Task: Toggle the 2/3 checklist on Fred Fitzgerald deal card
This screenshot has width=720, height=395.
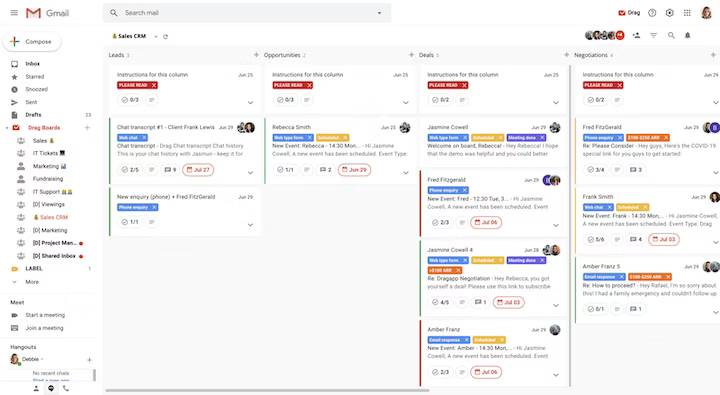Action: (440, 222)
